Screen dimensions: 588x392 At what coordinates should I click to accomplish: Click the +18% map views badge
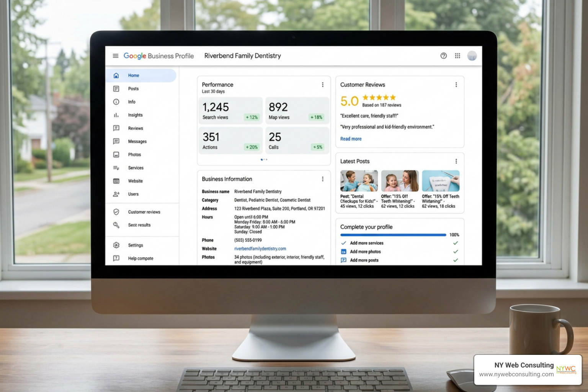click(317, 118)
